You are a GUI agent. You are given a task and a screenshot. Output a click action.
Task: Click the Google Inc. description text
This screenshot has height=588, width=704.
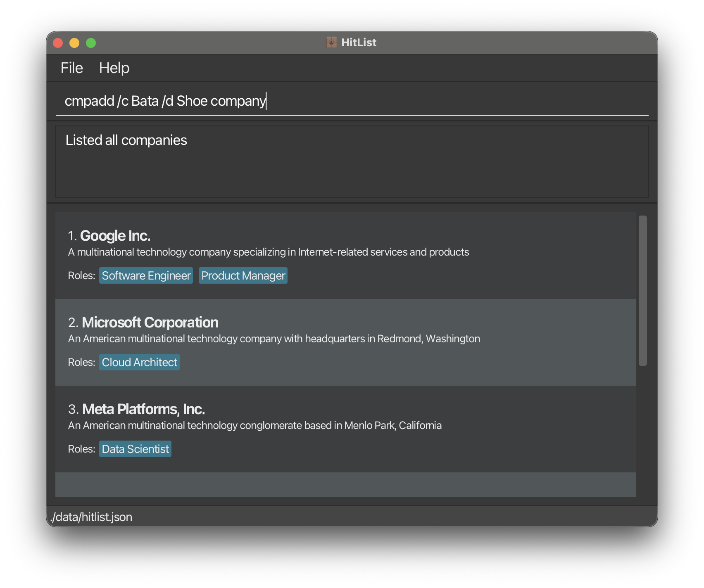coord(269,252)
